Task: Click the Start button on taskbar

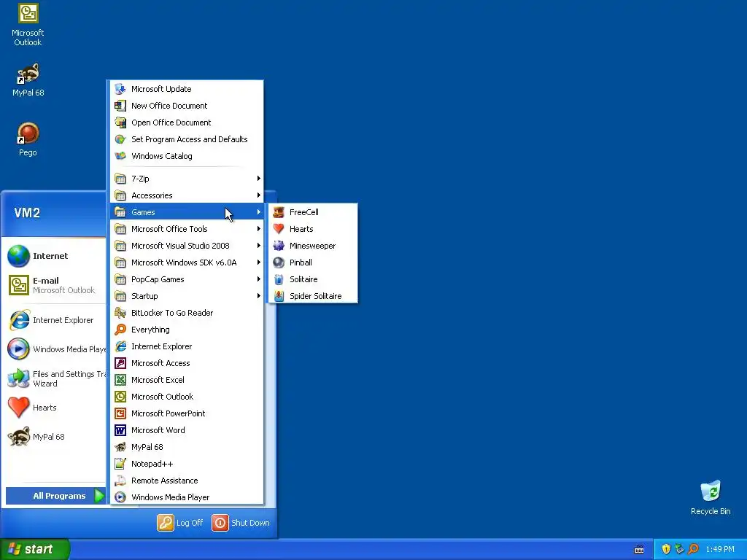Action: click(x=35, y=549)
